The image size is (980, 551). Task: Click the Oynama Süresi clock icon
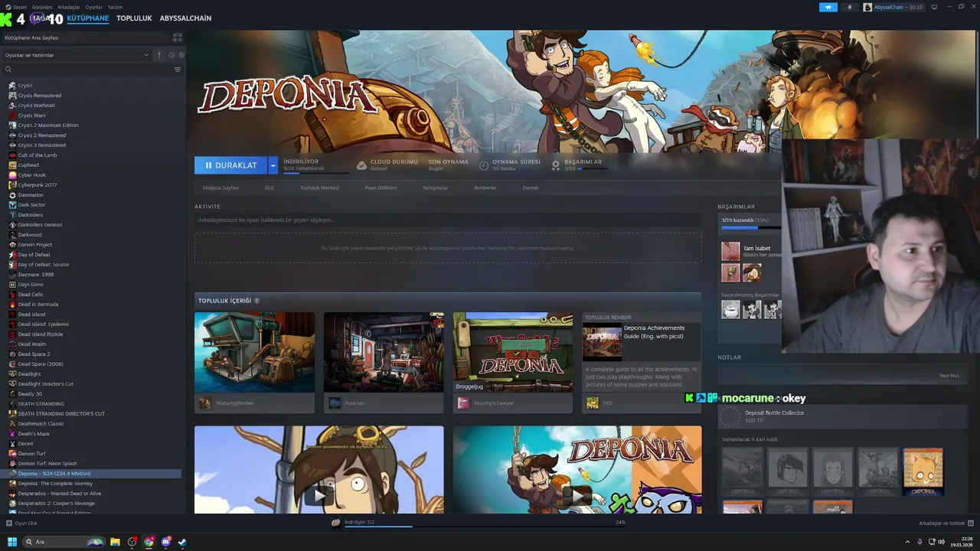(484, 165)
